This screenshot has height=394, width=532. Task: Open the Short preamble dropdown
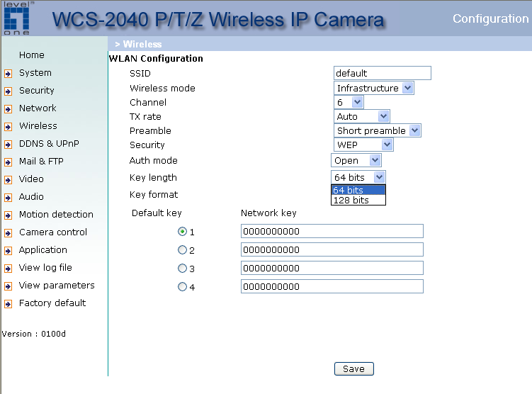pos(378,131)
